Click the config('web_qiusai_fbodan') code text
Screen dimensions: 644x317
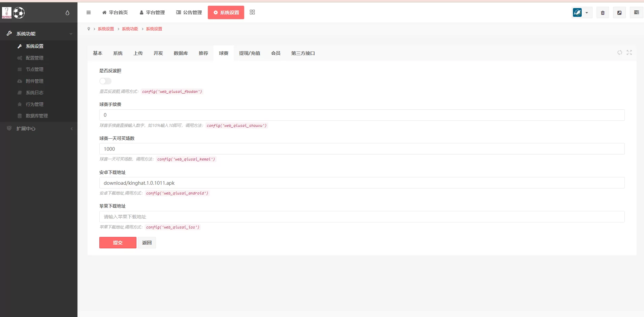(x=172, y=92)
